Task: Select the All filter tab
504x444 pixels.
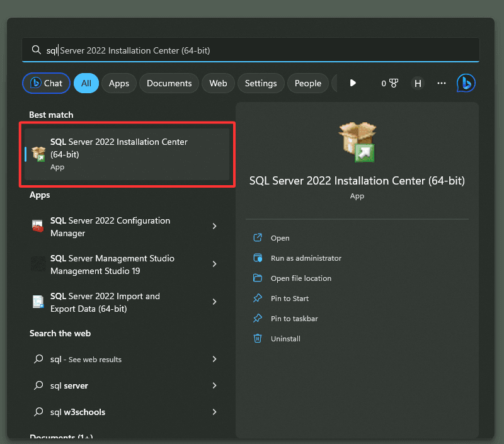Action: (x=86, y=83)
